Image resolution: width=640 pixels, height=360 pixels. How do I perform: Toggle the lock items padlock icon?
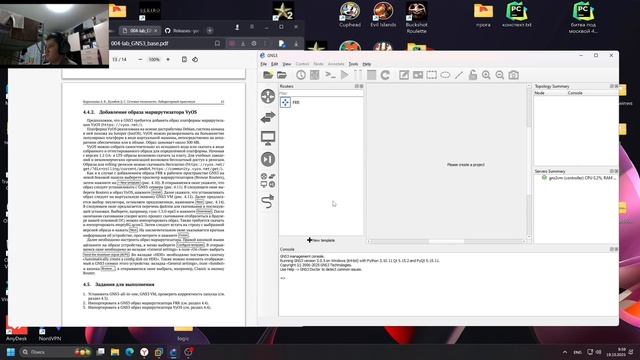473,75
